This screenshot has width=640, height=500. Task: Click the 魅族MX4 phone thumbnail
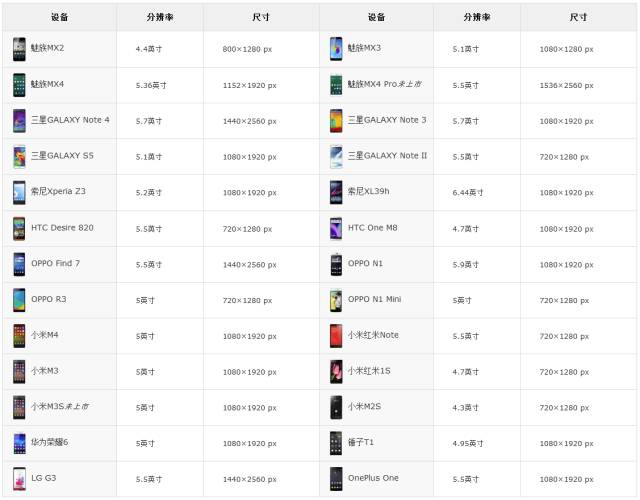coord(19,85)
